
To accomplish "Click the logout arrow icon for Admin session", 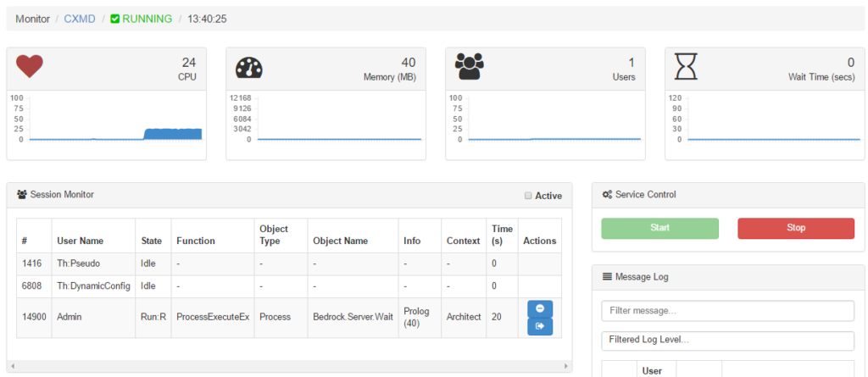I will click(540, 325).
